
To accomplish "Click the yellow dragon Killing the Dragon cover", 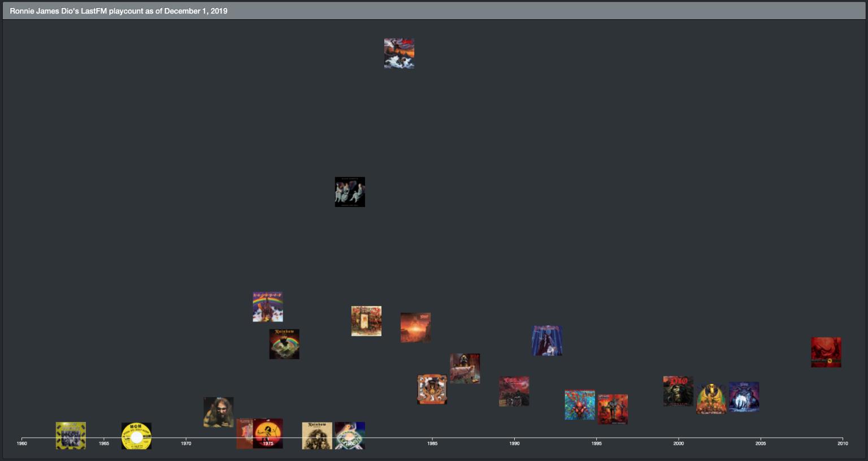I will pos(711,399).
